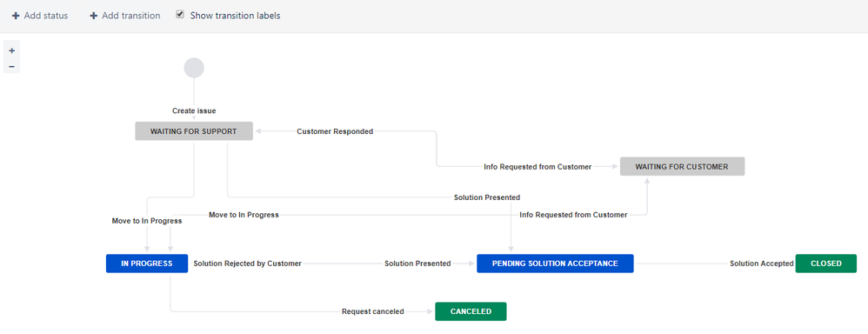Click the minus zoom-out icon
Screen dimensions: 868x334
coord(11,66)
